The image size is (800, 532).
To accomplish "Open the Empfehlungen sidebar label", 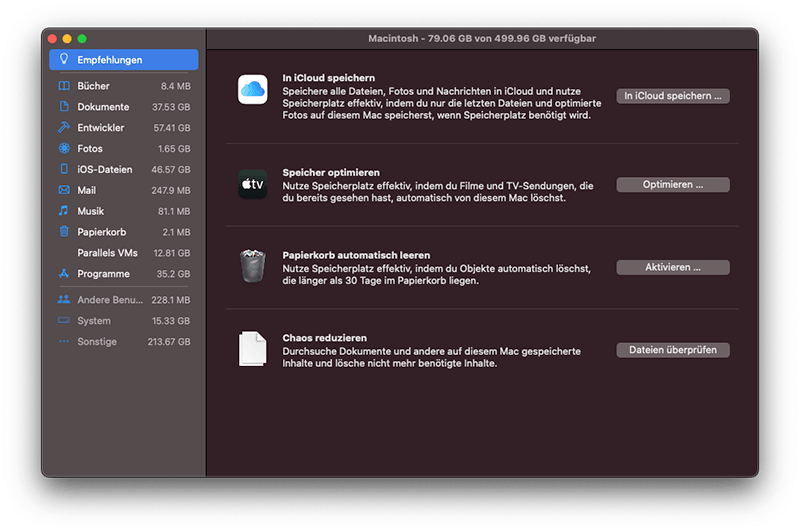I will click(110, 60).
